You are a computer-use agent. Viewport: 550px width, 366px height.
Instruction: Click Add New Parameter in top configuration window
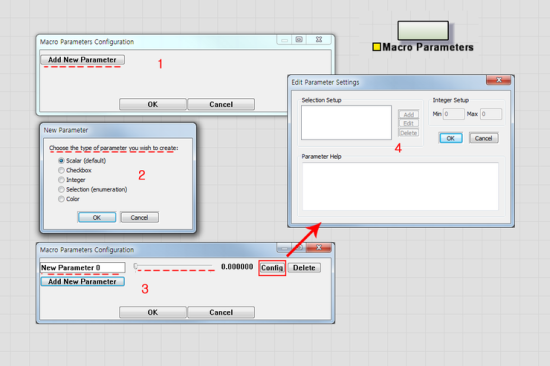[x=82, y=60]
